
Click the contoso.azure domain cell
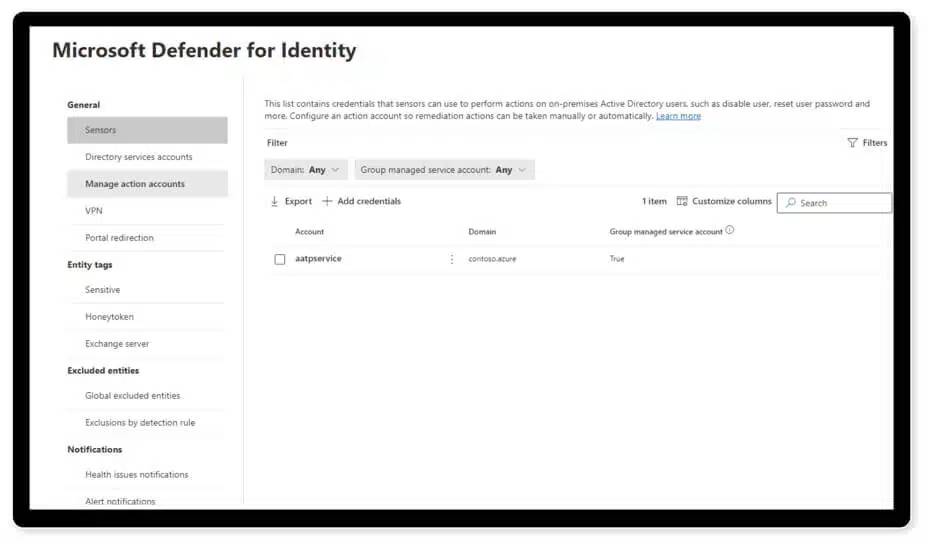(492, 259)
